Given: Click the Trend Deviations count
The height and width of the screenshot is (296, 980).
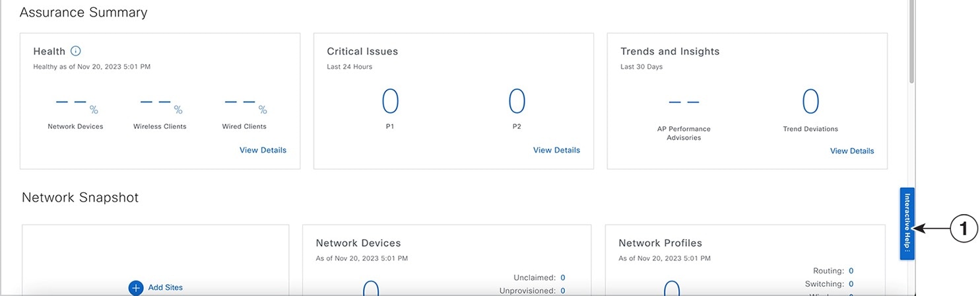Looking at the screenshot, I should point(810,101).
